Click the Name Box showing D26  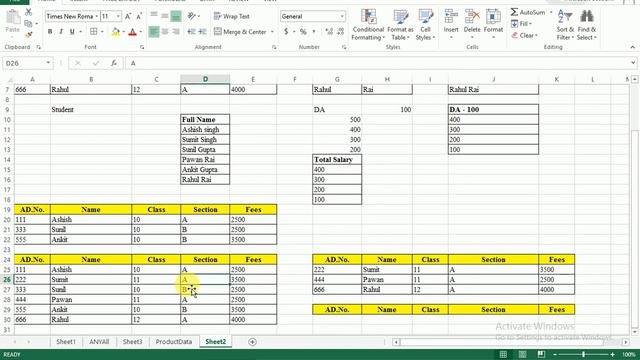coord(28,63)
